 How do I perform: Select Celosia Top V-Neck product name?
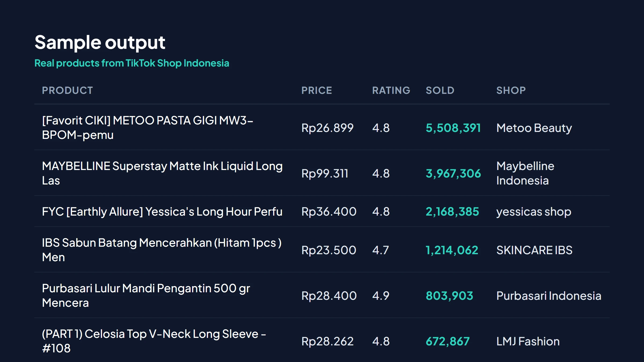pyautogui.click(x=154, y=341)
